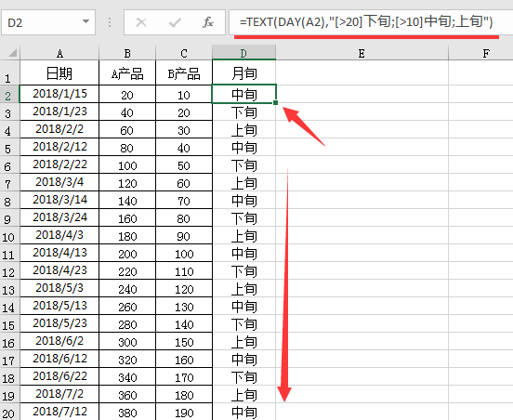Select the cell with date 2018/5/23

pos(59,323)
